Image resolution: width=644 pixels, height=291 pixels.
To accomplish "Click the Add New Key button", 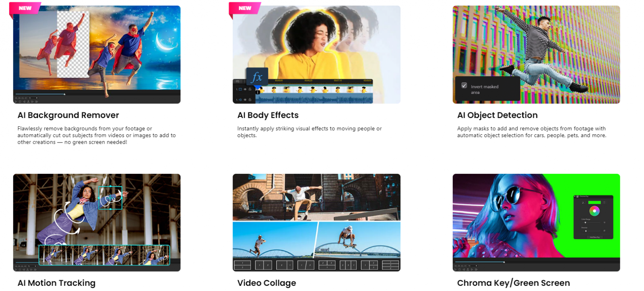I will [x=594, y=237].
